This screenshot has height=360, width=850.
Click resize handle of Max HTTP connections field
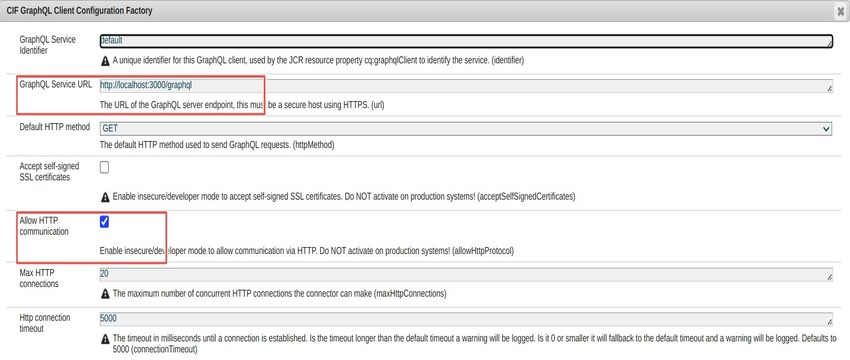(x=829, y=278)
